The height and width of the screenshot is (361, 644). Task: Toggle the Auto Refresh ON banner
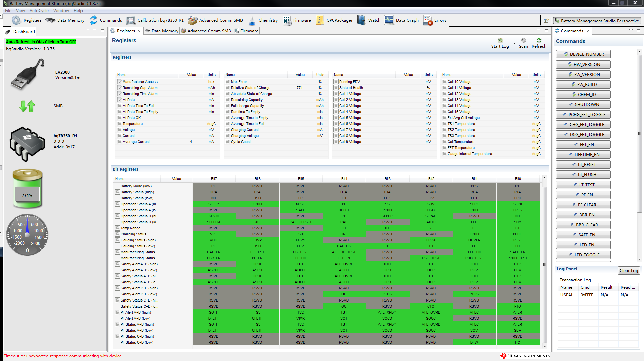tap(41, 42)
